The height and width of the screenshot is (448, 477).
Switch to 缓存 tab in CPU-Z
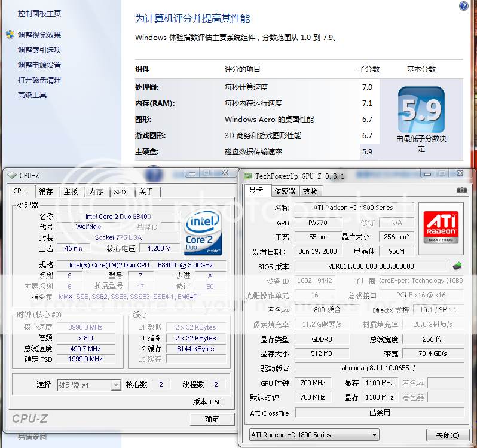point(46,192)
